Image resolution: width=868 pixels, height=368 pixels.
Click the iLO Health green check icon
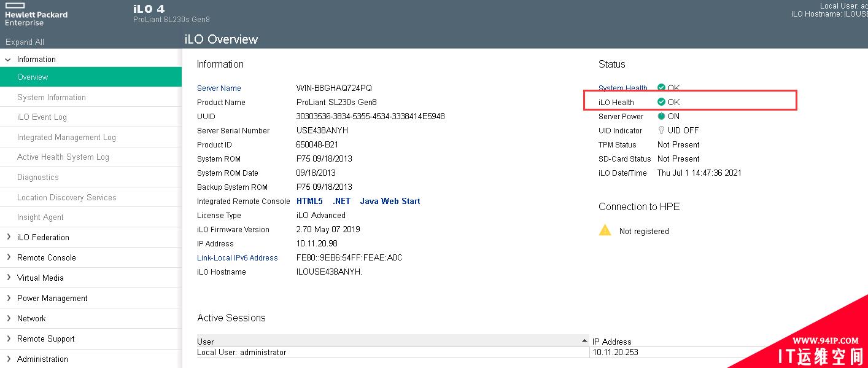pyautogui.click(x=661, y=102)
